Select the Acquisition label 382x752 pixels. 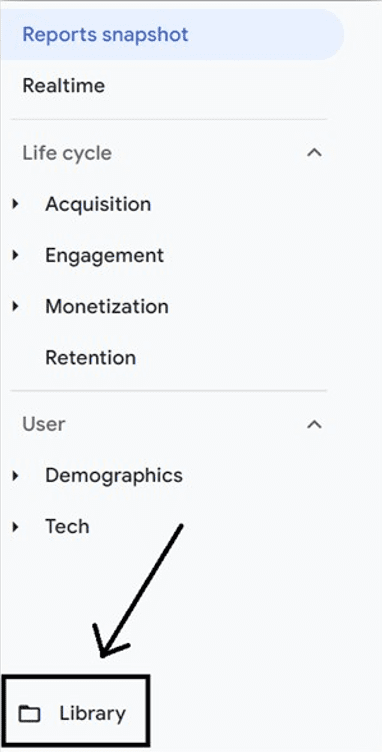tap(98, 204)
